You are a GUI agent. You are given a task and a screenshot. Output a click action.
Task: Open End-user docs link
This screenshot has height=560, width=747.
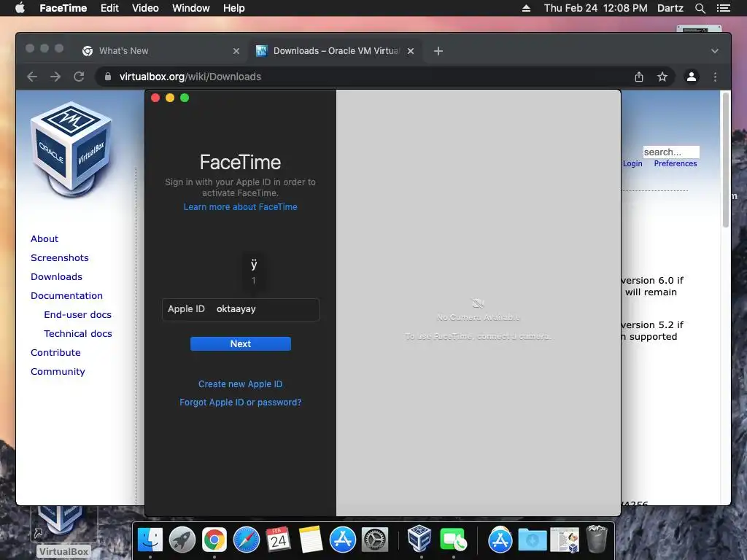coord(77,315)
